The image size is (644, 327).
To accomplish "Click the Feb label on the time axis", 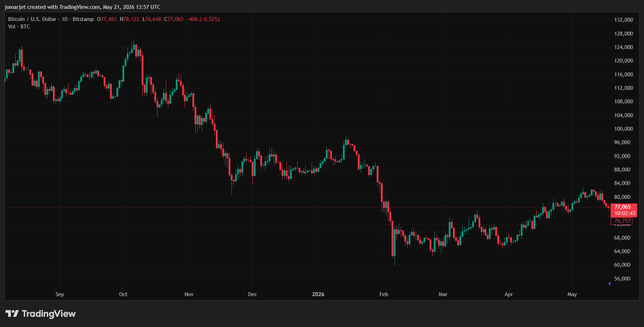I will click(x=384, y=294).
